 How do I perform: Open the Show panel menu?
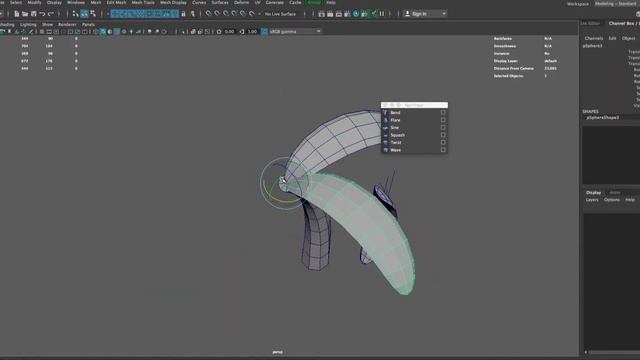pyautogui.click(x=47, y=24)
